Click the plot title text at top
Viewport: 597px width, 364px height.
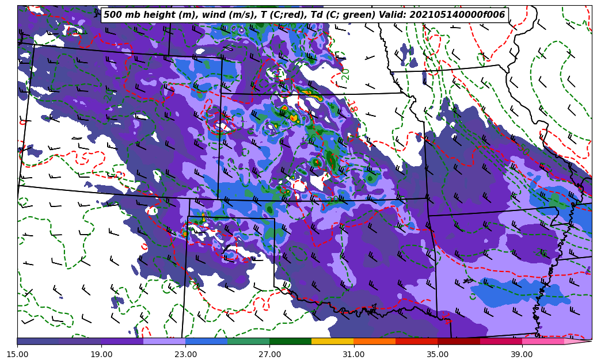click(304, 15)
